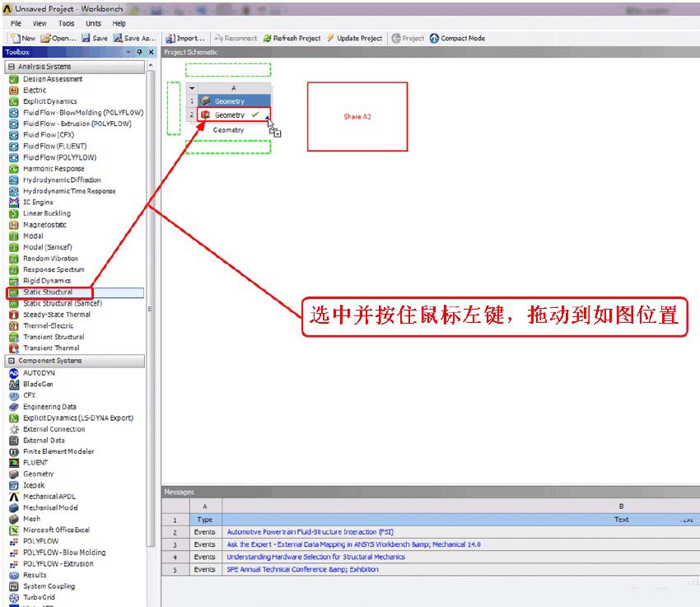This screenshot has height=607, width=700.
Task: Select the Geometry cell A2 in schematic
Action: pos(234,114)
